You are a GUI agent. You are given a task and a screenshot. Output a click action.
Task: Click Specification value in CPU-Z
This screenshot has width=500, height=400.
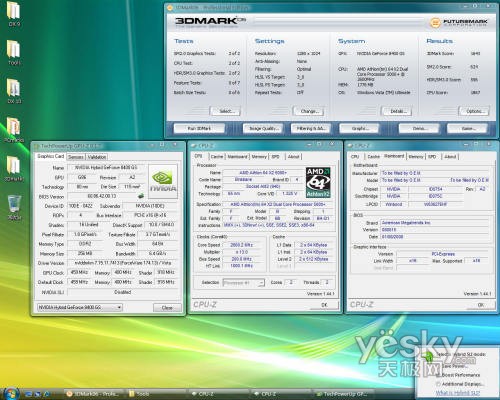(278, 204)
